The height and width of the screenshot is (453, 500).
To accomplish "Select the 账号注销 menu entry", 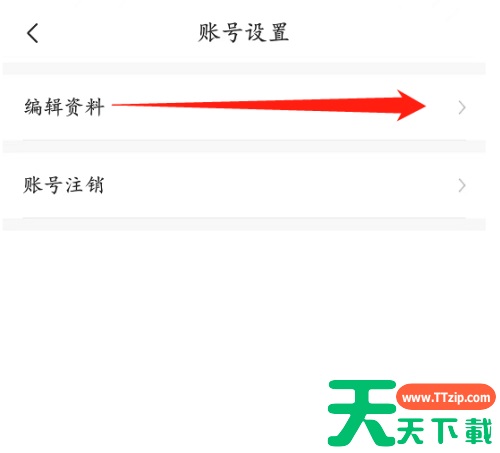I will pos(244,185).
